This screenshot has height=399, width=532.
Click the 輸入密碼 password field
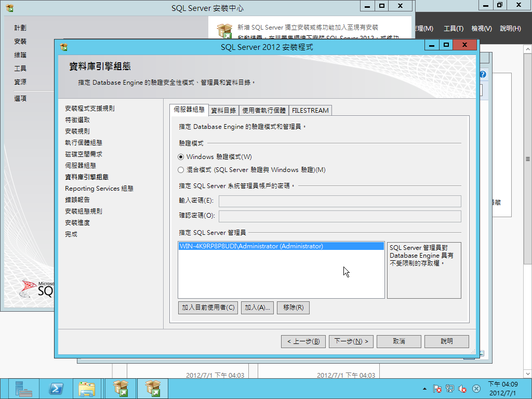pos(340,201)
